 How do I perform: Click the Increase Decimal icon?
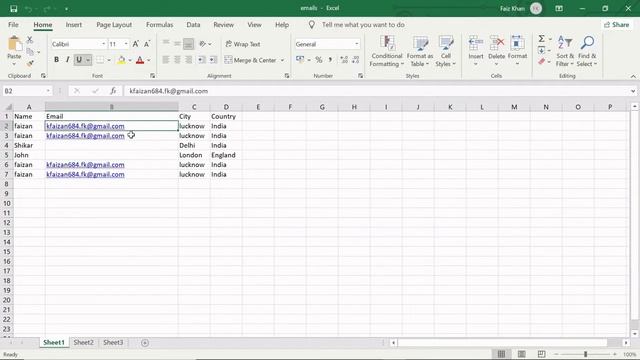[344, 60]
